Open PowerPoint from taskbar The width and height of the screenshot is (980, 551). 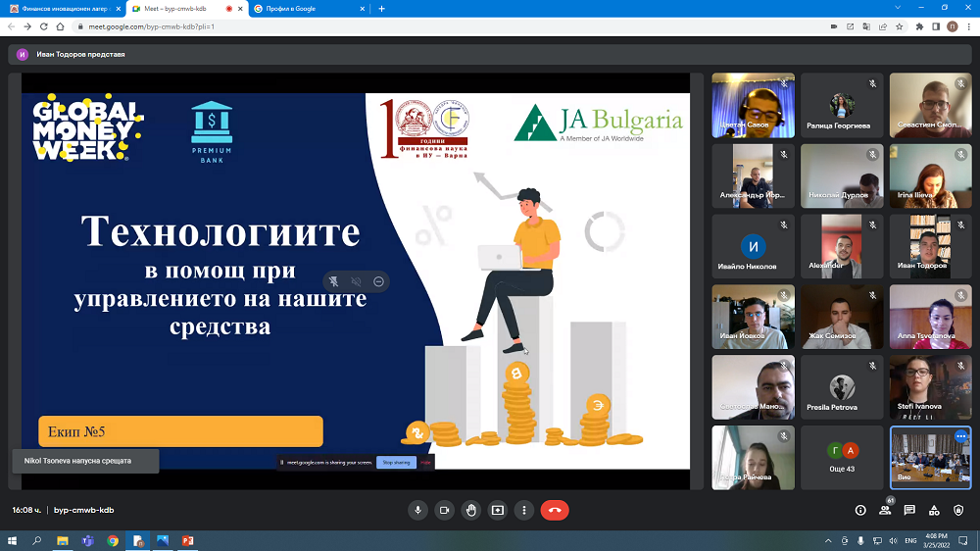coord(187,540)
